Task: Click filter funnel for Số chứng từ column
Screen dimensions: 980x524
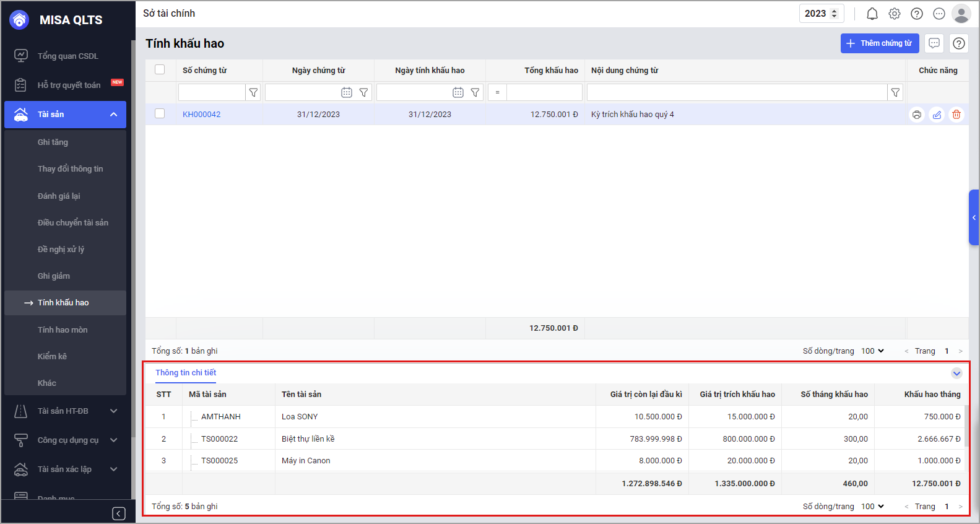Action: click(253, 92)
